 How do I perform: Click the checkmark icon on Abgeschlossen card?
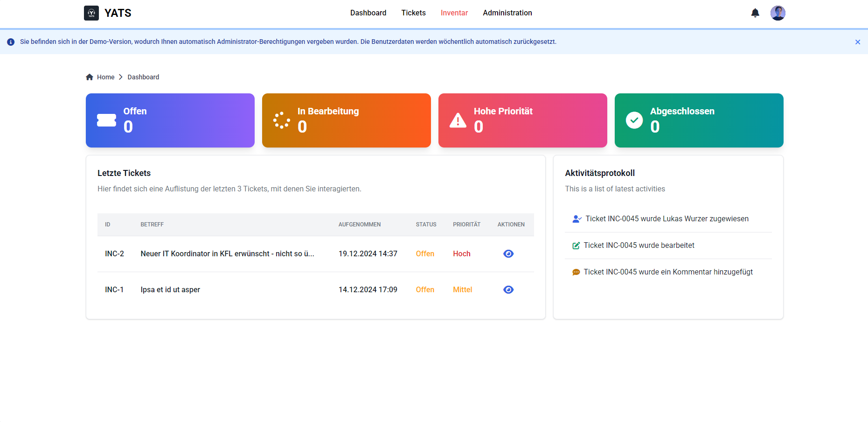click(634, 120)
